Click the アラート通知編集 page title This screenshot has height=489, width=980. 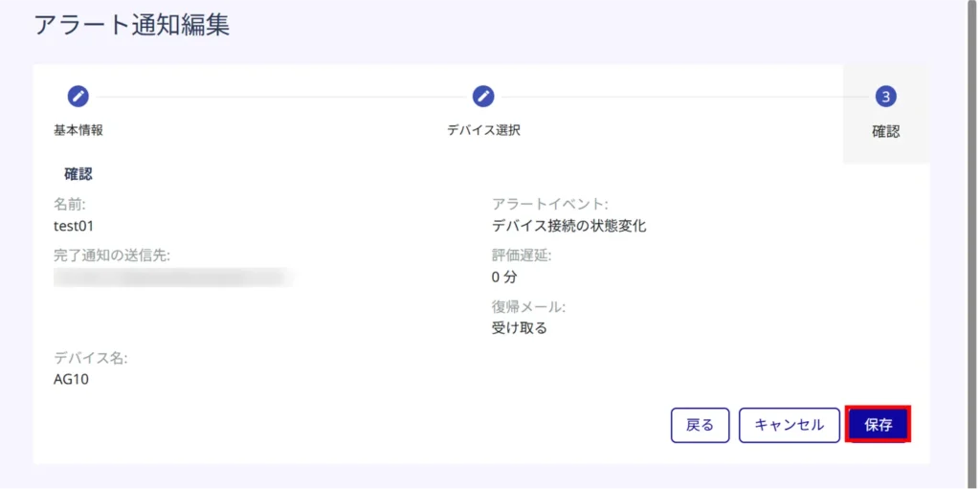[132, 25]
